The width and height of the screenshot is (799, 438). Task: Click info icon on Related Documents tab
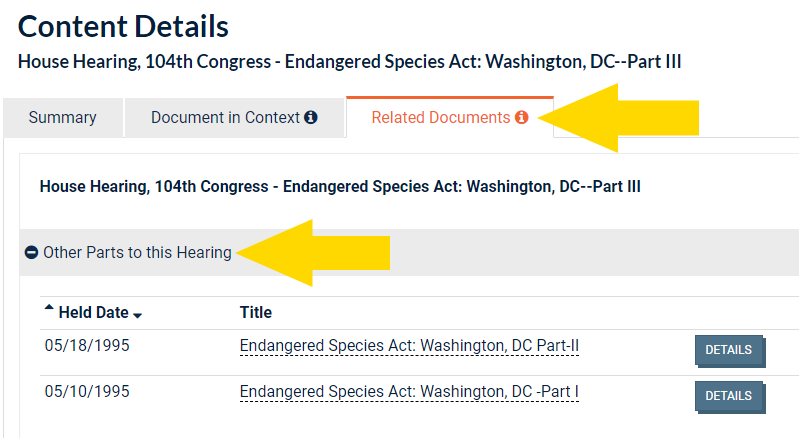pos(521,117)
